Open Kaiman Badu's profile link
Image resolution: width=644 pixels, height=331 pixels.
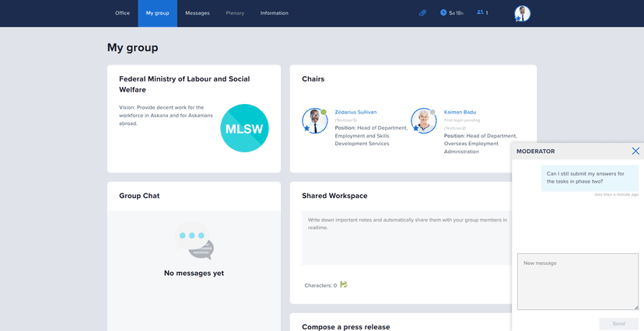(460, 112)
